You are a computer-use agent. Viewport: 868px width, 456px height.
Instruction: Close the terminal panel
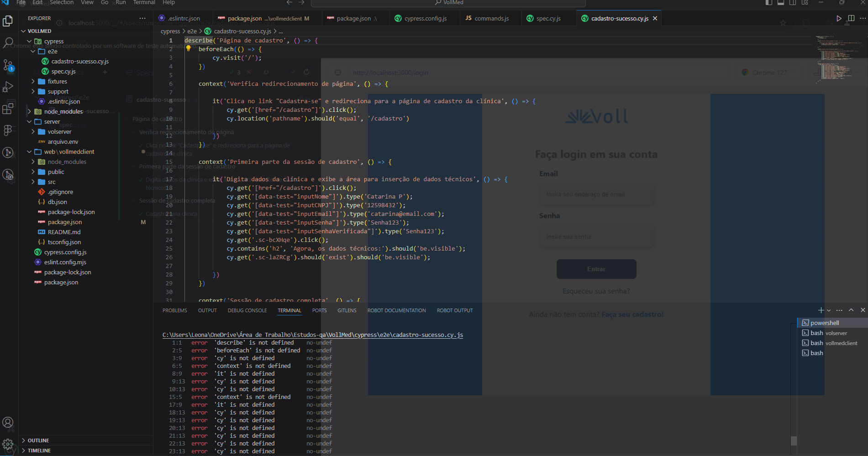pos(863,310)
